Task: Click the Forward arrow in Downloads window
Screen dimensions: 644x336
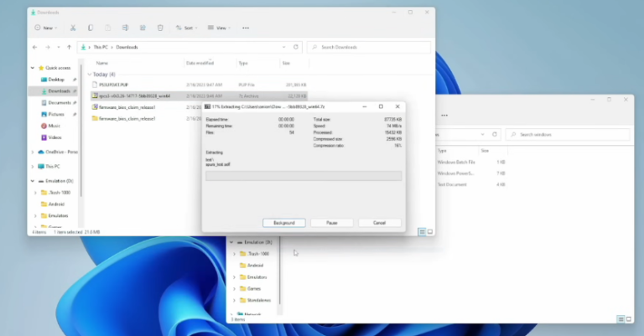Action: (x=48, y=47)
